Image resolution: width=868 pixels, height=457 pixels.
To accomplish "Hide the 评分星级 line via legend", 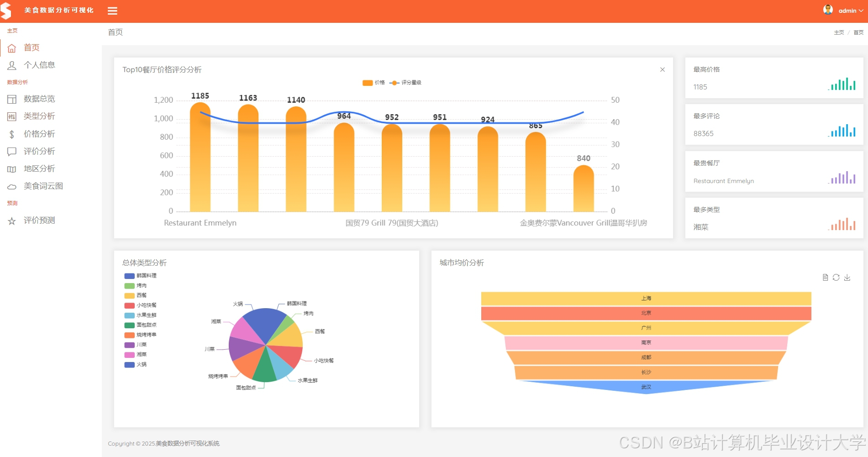I will pyautogui.click(x=404, y=83).
